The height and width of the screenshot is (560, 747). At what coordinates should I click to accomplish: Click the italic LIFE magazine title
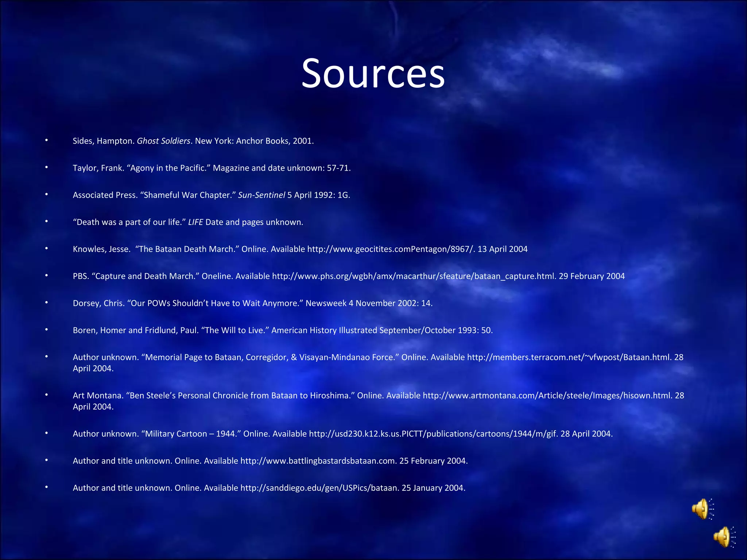196,222
